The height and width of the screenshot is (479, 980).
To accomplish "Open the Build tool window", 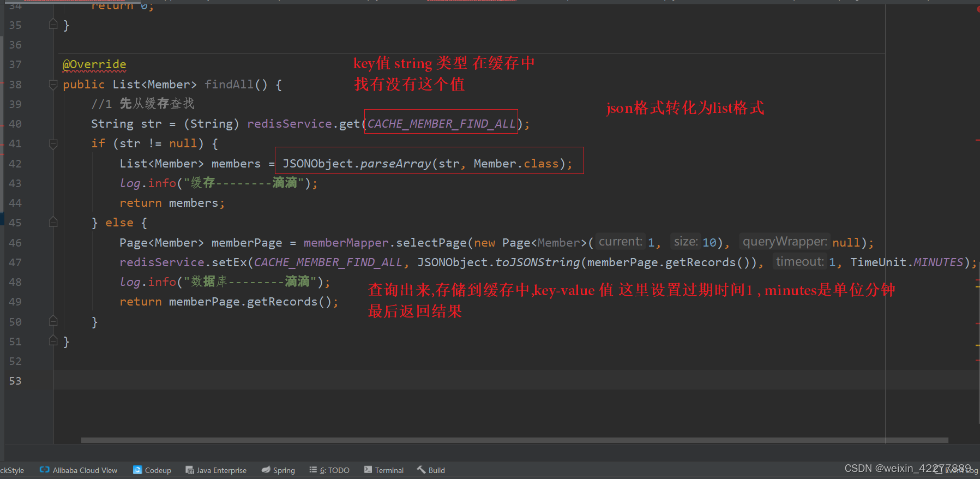I will (431, 470).
